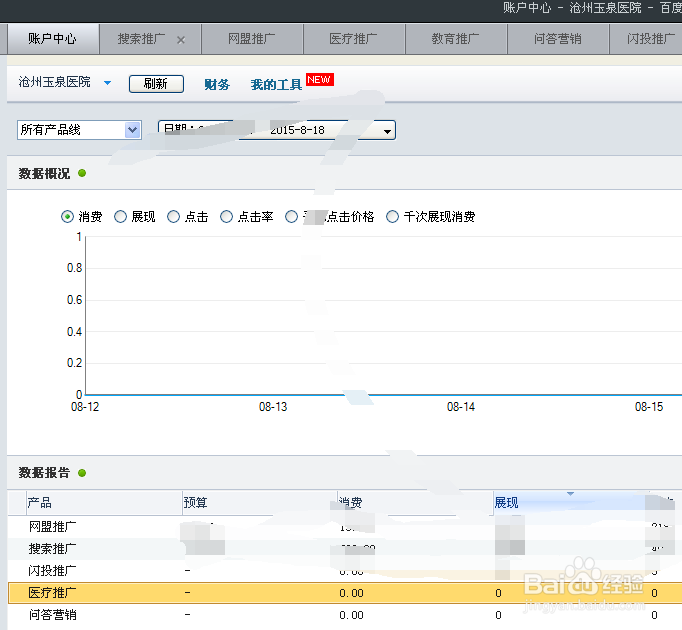Select the 点击 radio button
682x630 pixels.
173,217
